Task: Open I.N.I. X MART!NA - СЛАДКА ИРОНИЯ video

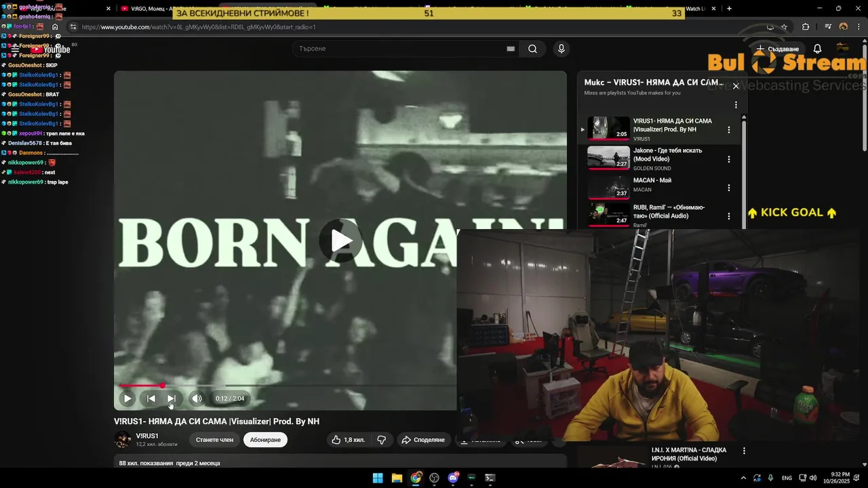Action: point(689,454)
